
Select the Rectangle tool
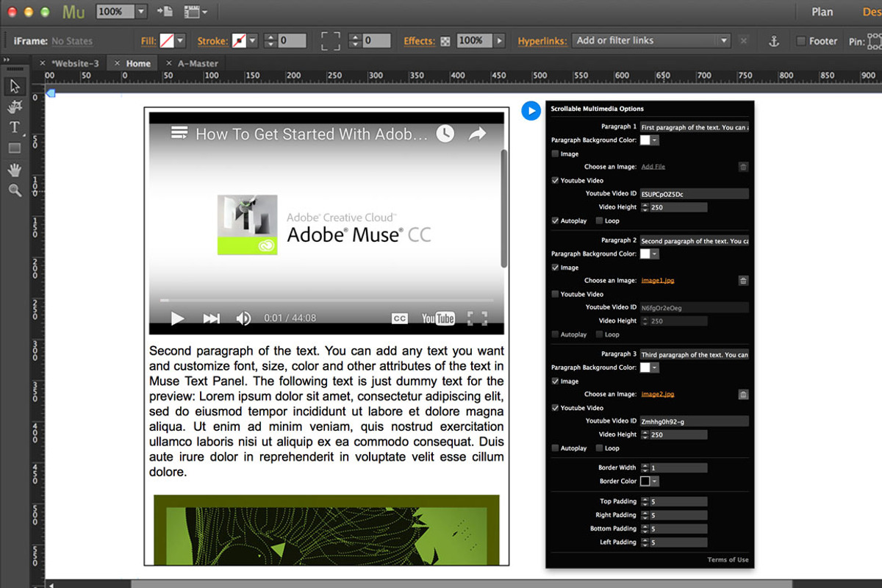[15, 147]
